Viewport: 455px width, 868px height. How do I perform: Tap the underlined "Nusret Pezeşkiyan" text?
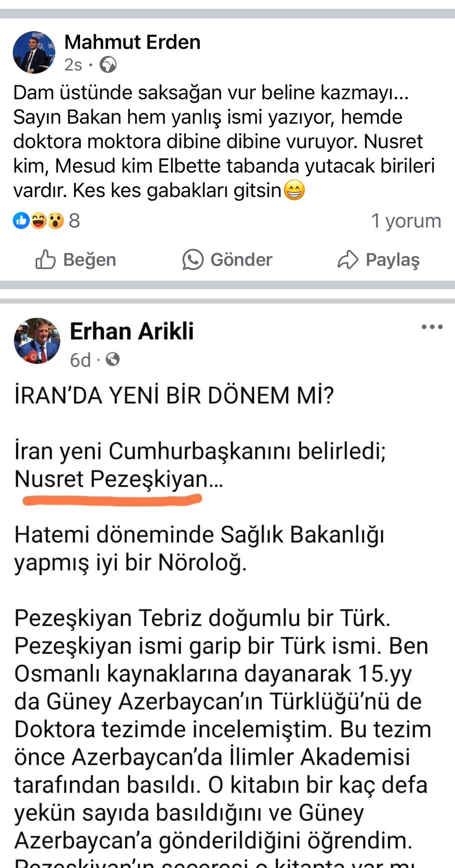pos(111,479)
